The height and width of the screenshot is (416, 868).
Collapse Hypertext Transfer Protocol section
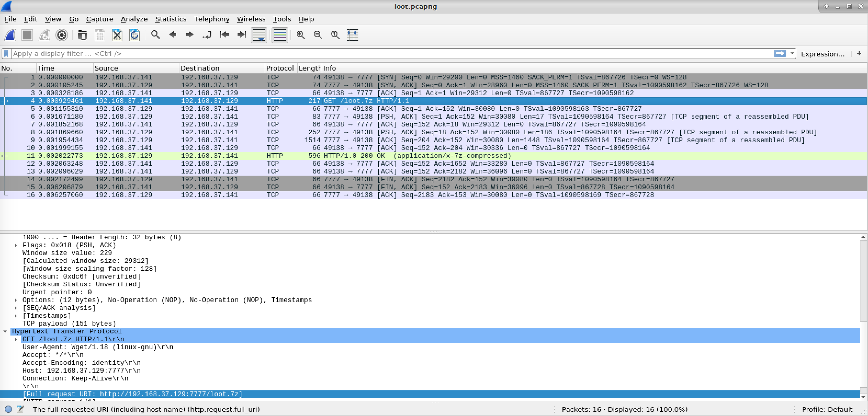tap(5, 332)
